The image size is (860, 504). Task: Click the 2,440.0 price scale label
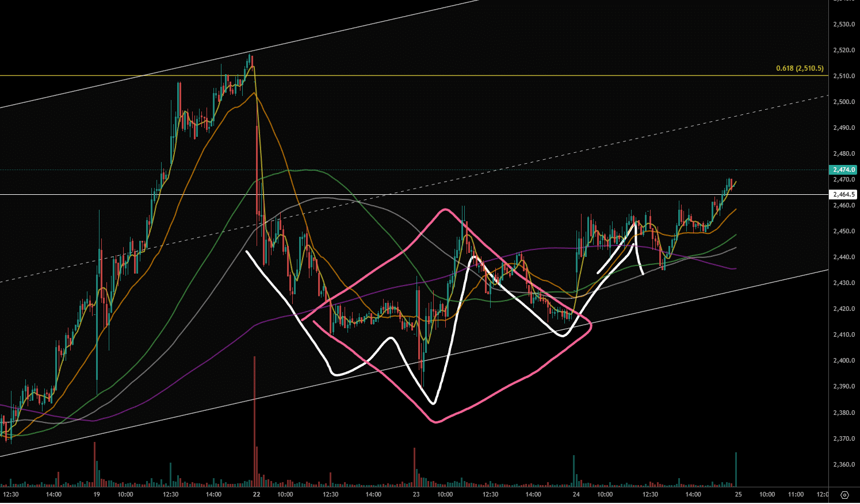coord(844,257)
